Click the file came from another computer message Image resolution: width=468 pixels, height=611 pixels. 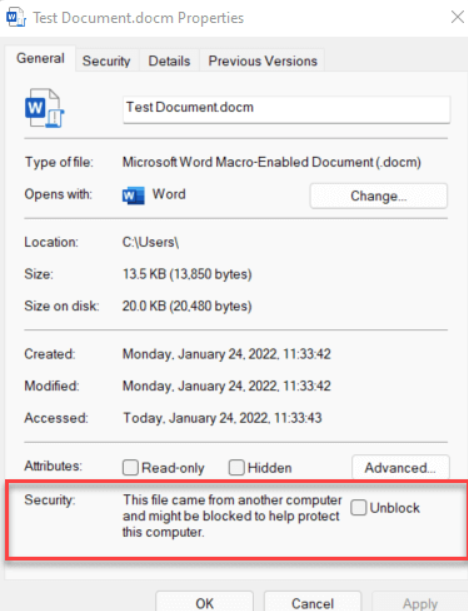coord(232,516)
